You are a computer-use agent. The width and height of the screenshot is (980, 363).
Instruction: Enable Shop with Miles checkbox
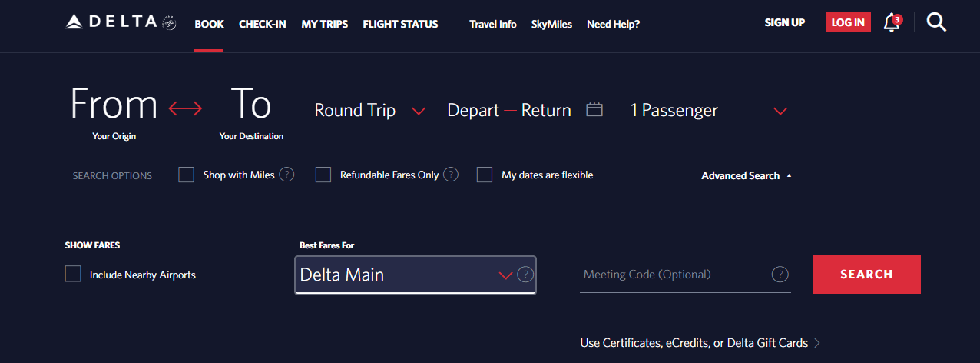pos(187,175)
